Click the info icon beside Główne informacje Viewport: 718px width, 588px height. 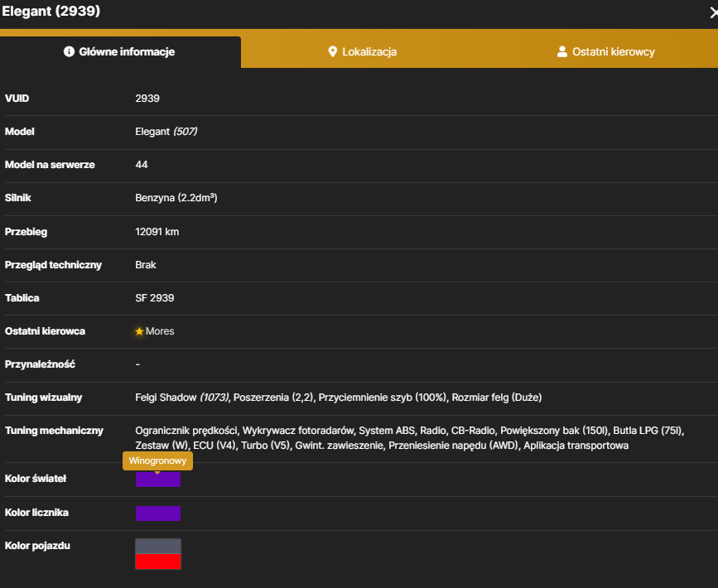tap(69, 51)
